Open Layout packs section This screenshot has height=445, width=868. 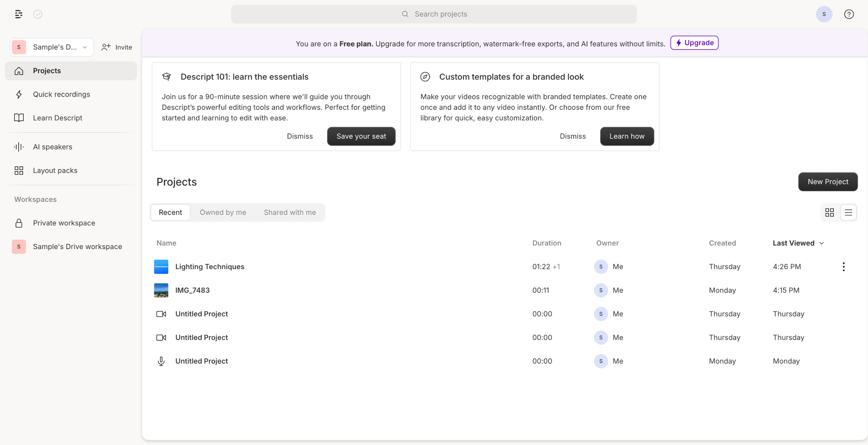[x=55, y=170]
